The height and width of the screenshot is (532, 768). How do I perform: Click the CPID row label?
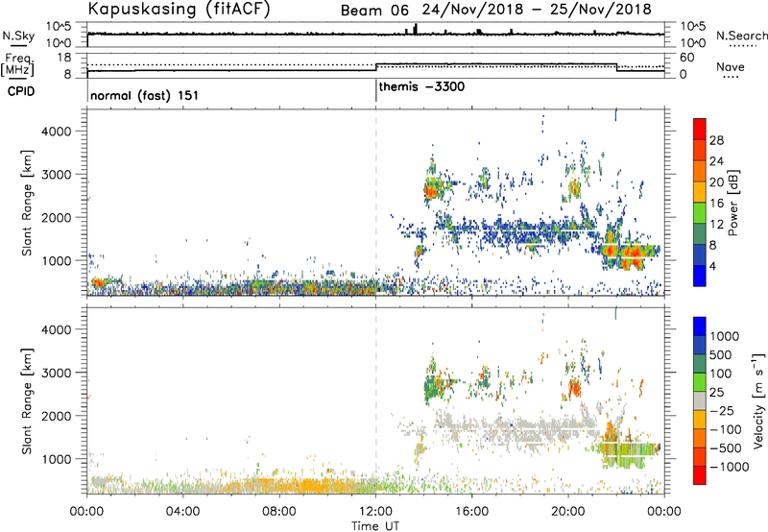(21, 91)
